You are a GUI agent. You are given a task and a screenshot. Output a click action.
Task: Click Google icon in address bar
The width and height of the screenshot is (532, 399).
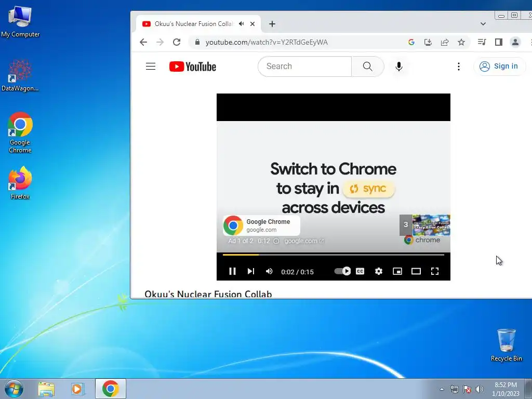tap(411, 42)
